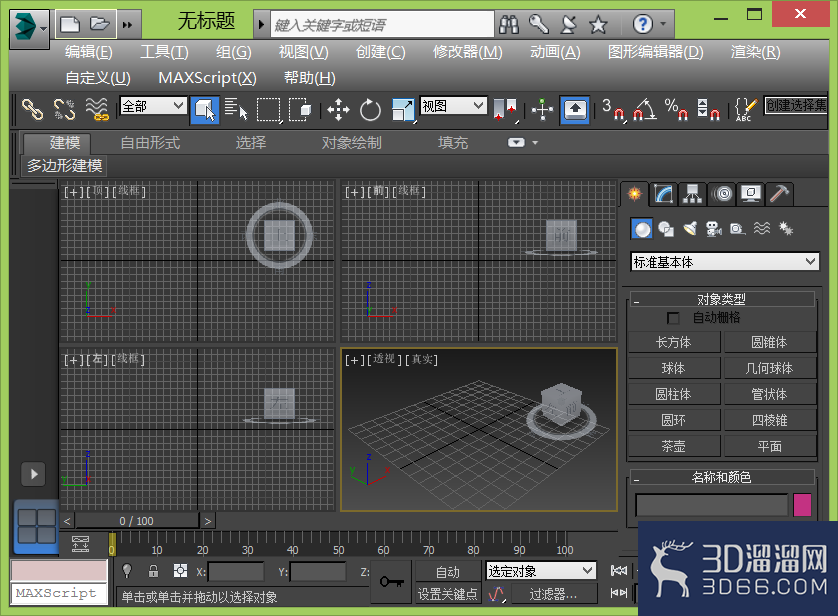838x616 pixels.
Task: Switch to the Create panel tab
Action: 635,193
